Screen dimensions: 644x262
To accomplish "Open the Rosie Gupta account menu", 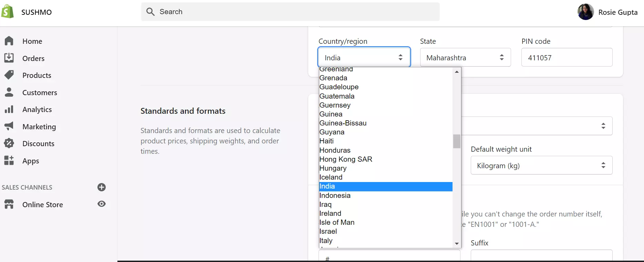I will click(x=607, y=12).
